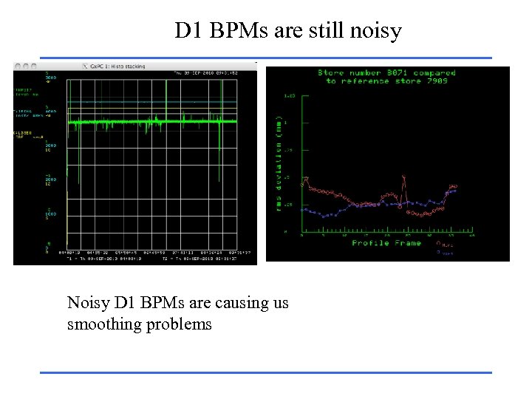Image resolution: width=532 pixels, height=399 pixels.
Task: Click the 'Store number 8071 compared' chart title
Action: point(386,72)
